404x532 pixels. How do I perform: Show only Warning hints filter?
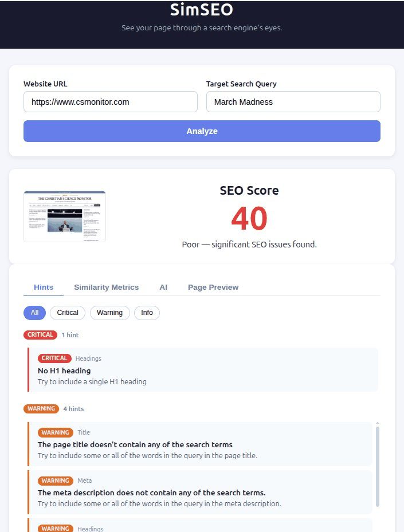pos(109,313)
